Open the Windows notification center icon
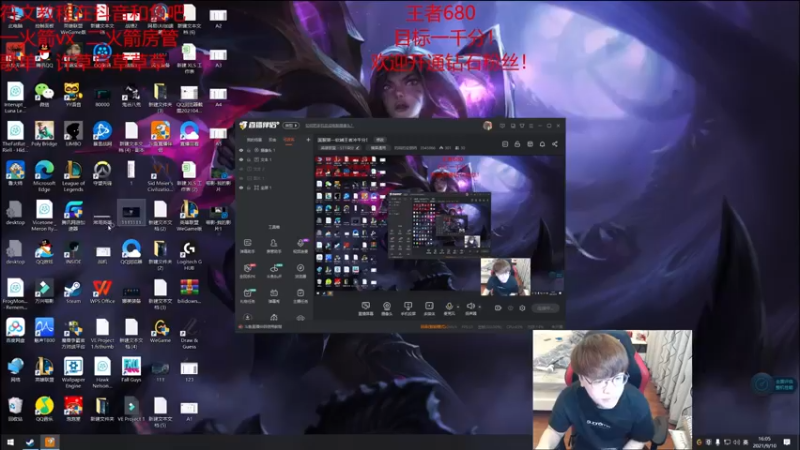800x450 pixels. tap(787, 442)
